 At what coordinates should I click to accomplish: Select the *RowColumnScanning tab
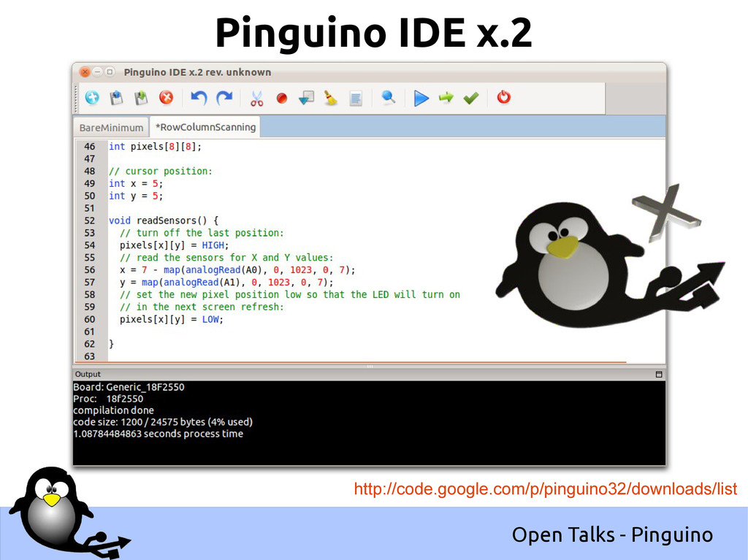205,127
